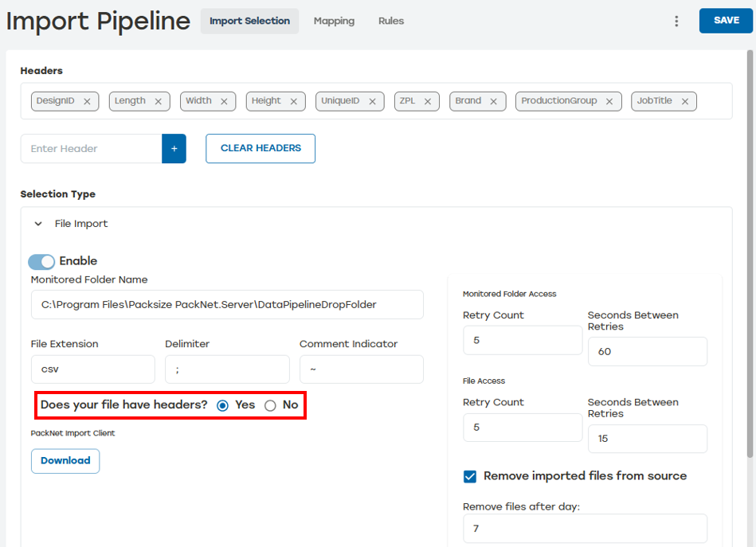756x547 pixels.
Task: Click the 'File Access' label
Action: point(484,381)
